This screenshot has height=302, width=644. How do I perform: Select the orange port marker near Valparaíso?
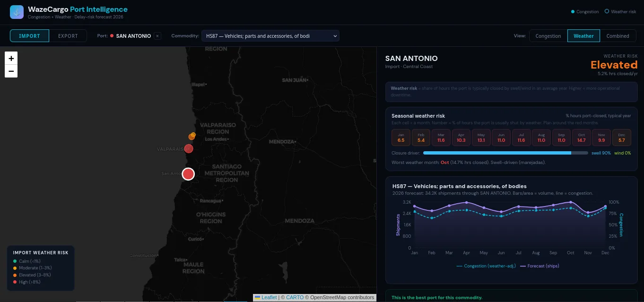pyautogui.click(x=192, y=136)
